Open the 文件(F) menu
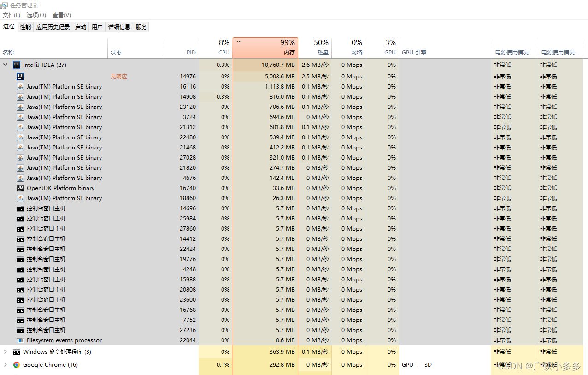Image resolution: width=588 pixels, height=375 pixels. click(x=12, y=15)
